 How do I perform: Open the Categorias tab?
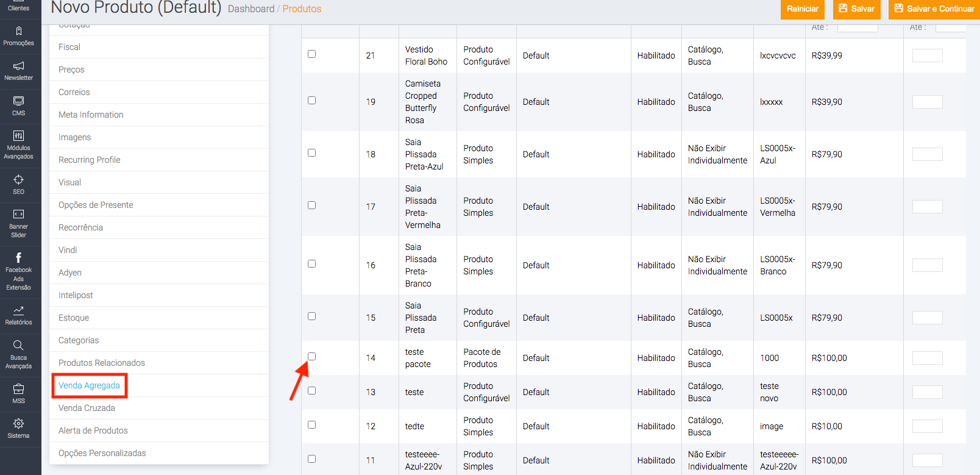tap(159, 340)
